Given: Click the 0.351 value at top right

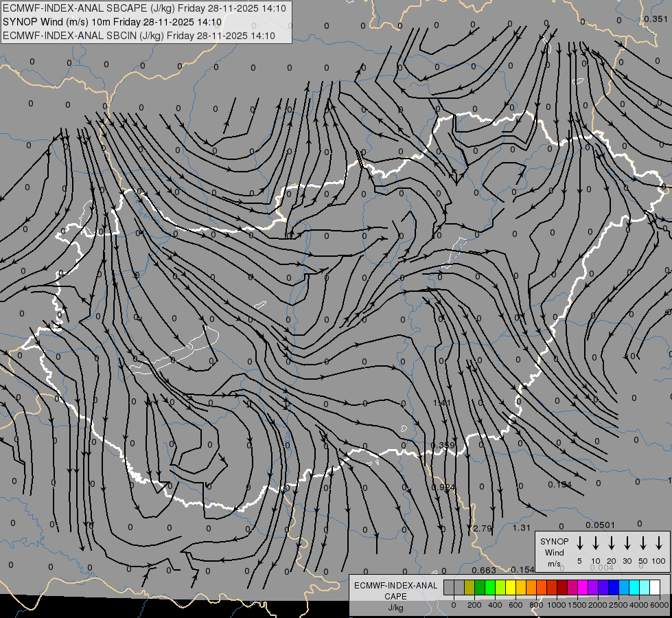Looking at the screenshot, I should [656, 19].
